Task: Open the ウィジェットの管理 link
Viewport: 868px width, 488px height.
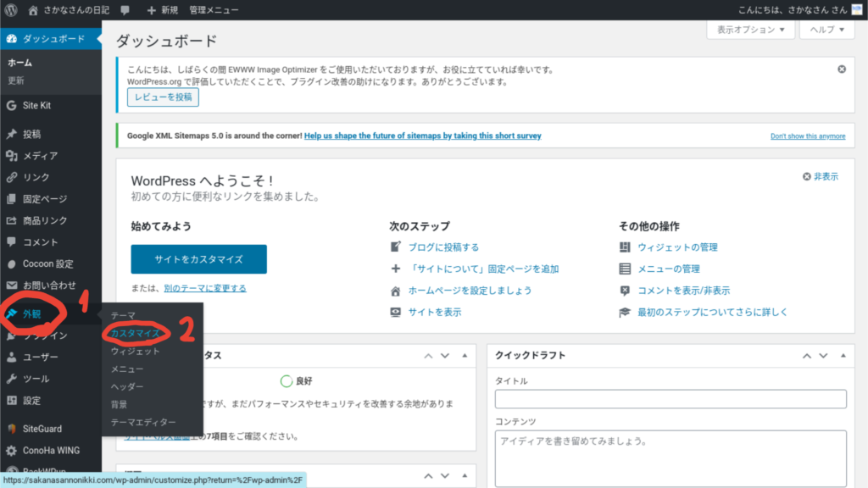Action: tap(677, 247)
